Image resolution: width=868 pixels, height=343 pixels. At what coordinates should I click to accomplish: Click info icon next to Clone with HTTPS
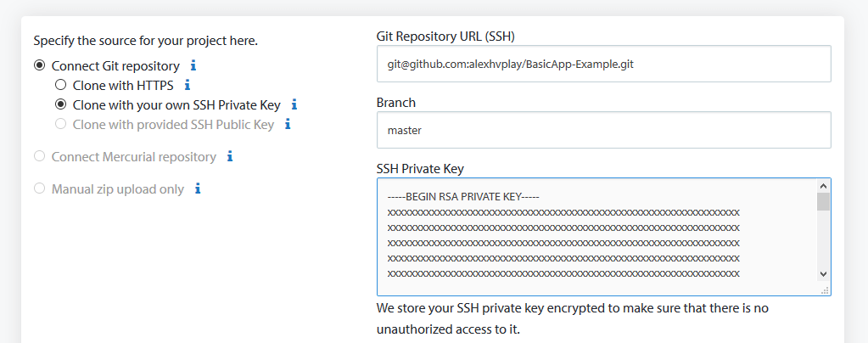coord(188,86)
